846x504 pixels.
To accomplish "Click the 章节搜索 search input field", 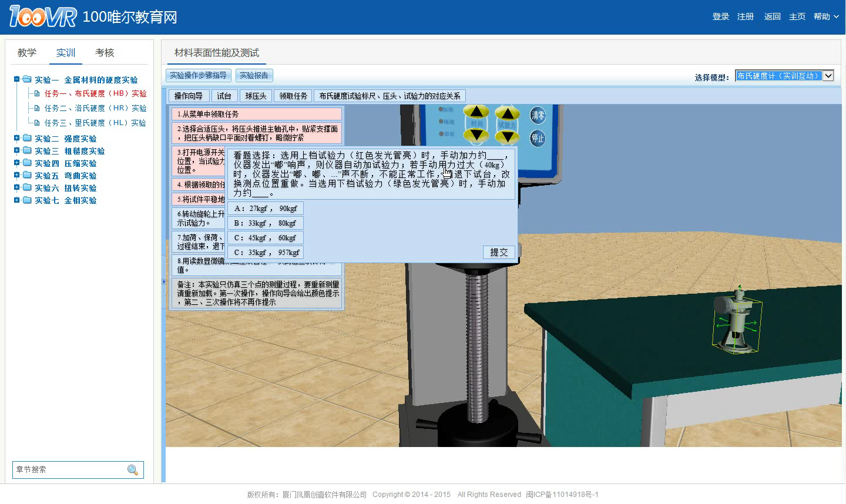I will (x=69, y=470).
